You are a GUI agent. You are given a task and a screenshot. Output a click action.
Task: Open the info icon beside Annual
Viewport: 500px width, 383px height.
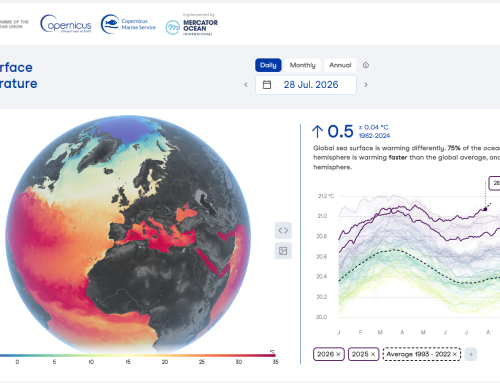(366, 65)
